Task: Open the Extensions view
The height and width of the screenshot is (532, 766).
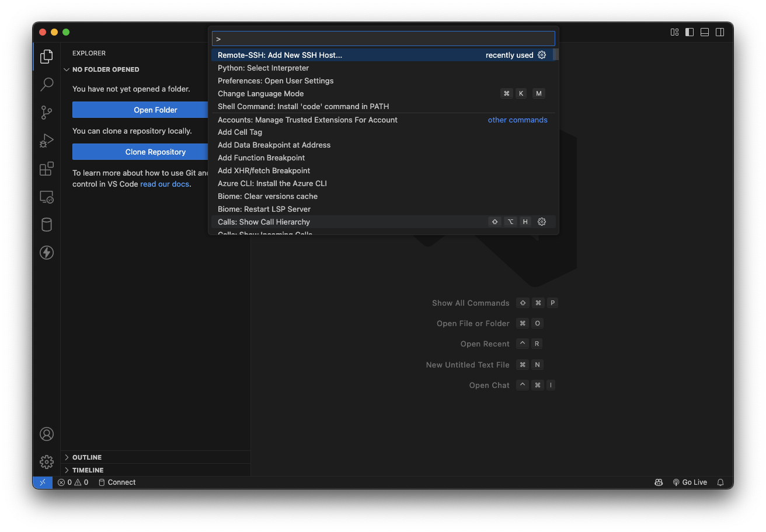Action: tap(47, 169)
